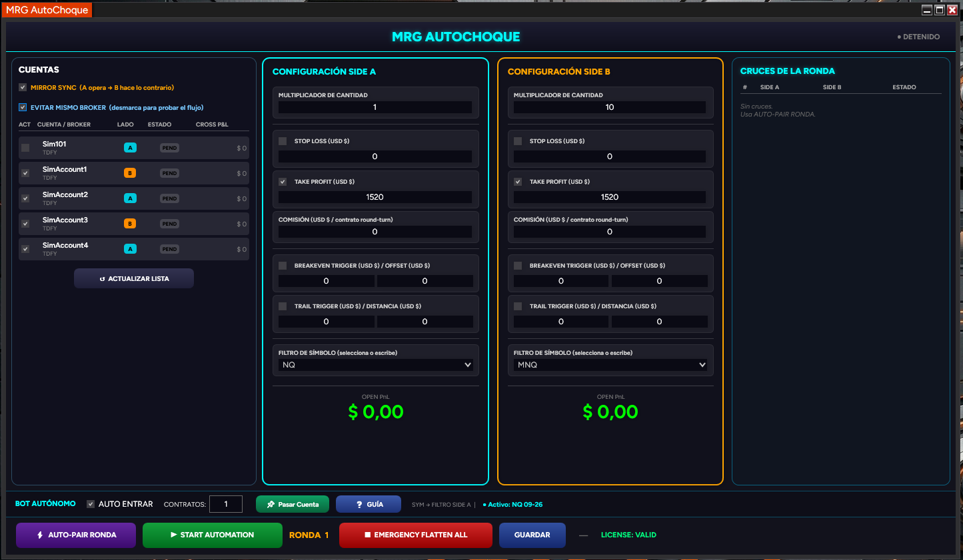Click the CONTRATOS input field
The image size is (963, 560).
(226, 504)
